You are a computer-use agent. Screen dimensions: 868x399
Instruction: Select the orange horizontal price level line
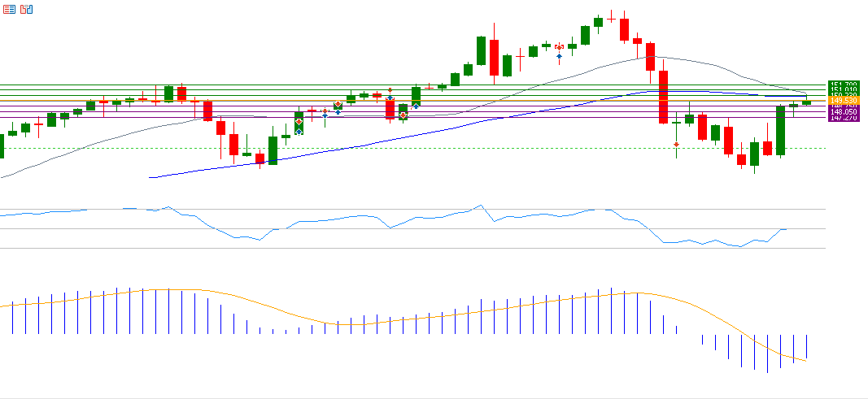244,100
